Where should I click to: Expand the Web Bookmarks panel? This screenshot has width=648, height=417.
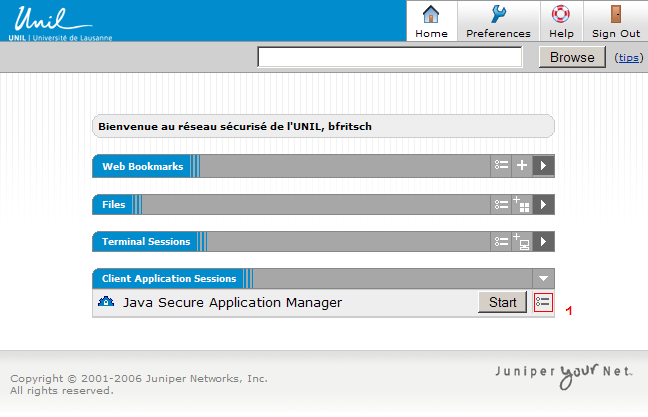point(543,166)
